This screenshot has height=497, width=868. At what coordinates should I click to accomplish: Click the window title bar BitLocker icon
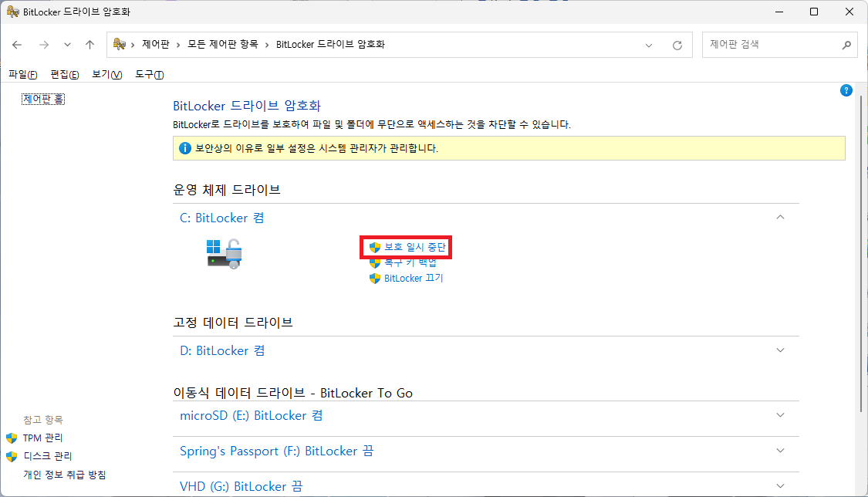(x=12, y=12)
